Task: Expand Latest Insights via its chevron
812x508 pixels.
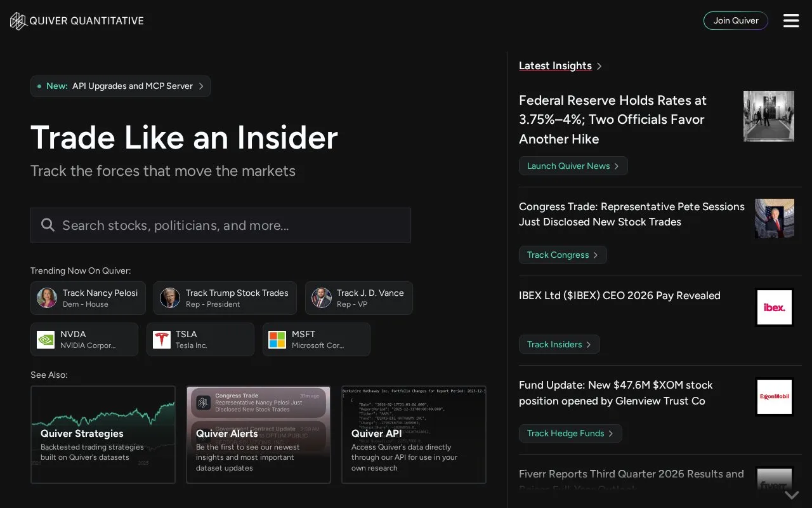Action: tap(599, 66)
